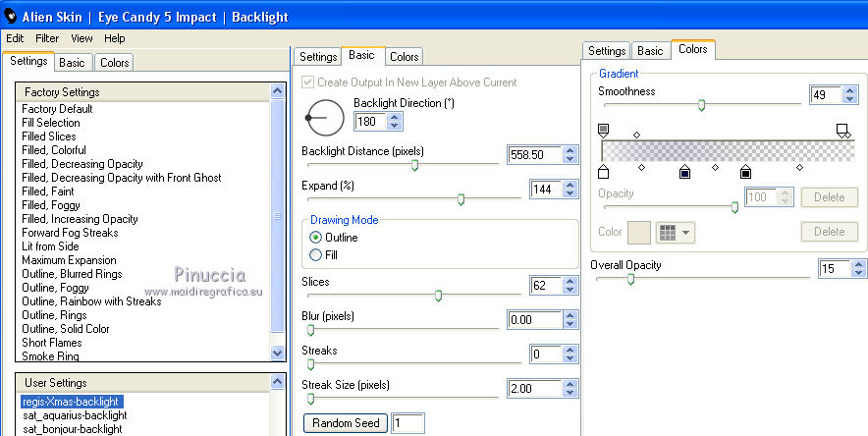Click the Backlight Distance value field

point(534,155)
